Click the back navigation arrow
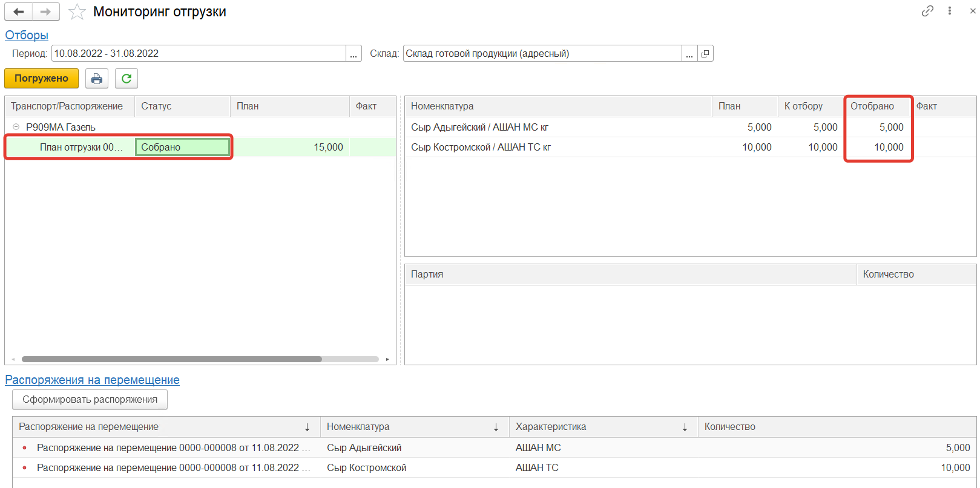 (x=19, y=11)
